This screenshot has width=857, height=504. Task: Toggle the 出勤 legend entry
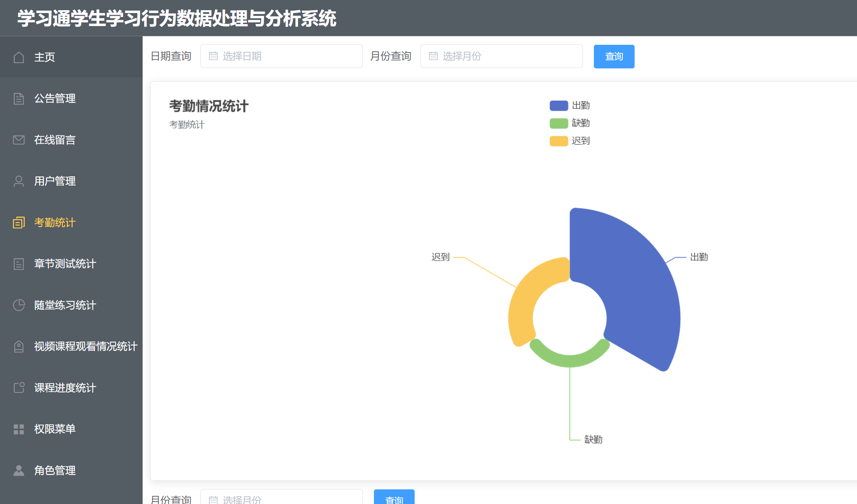pos(570,105)
